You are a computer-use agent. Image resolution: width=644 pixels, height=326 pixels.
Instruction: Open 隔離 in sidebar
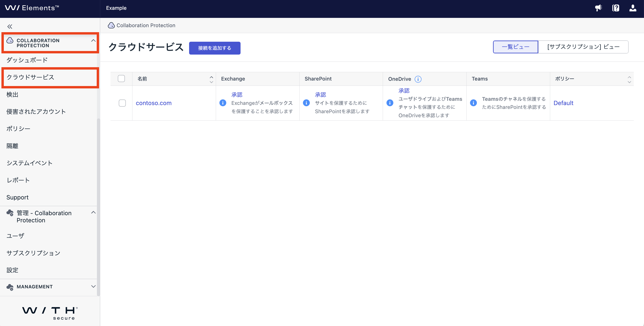(12, 146)
